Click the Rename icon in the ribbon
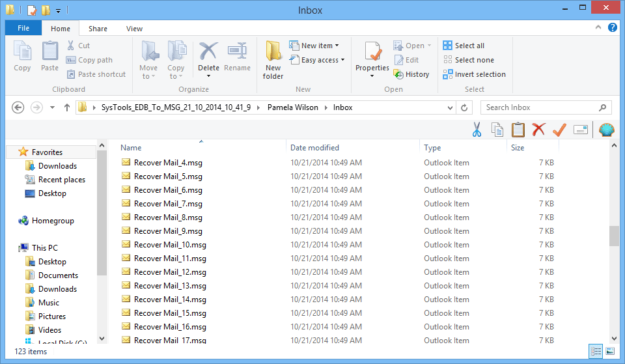The image size is (625, 364). tap(237, 51)
